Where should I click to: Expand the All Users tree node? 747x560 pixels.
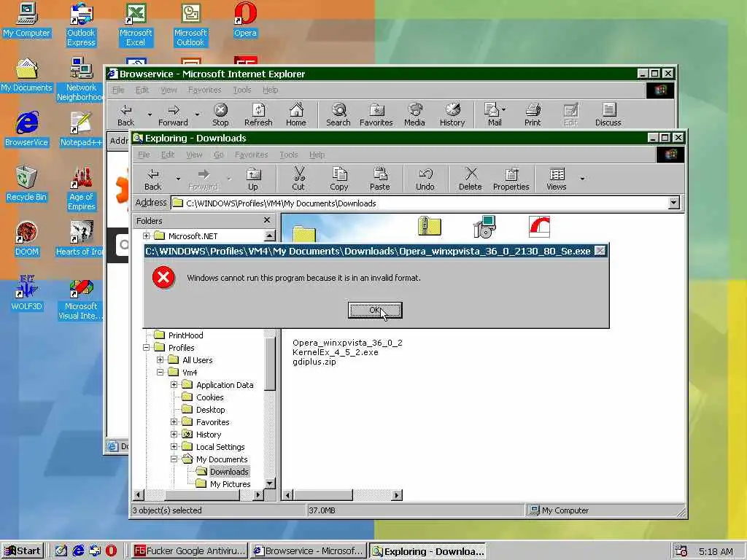(160, 360)
